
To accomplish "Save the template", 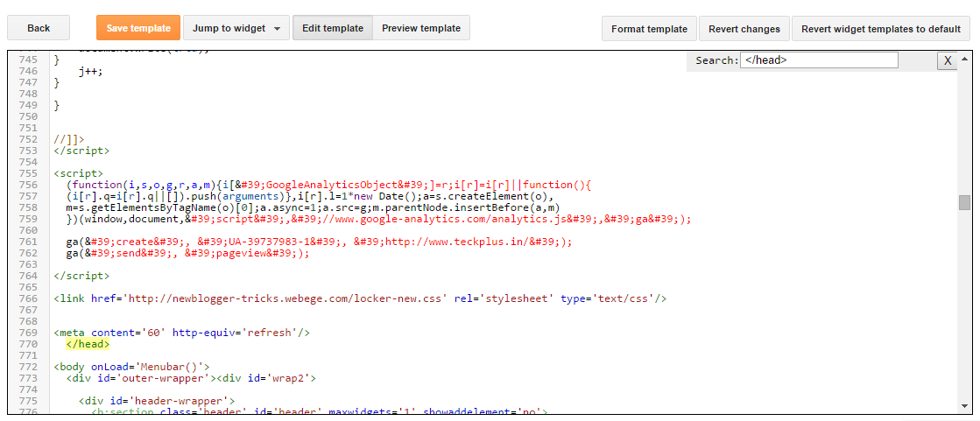I will (x=138, y=28).
